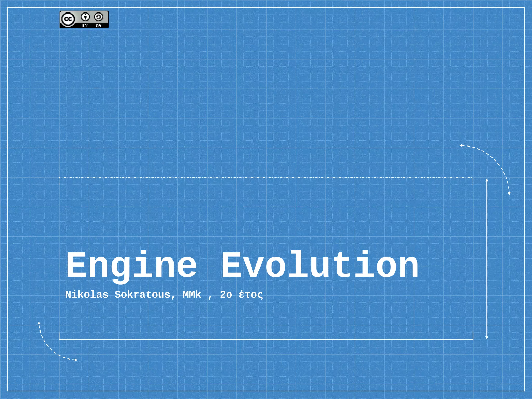Click the word Evolution in the title
The image size is (532, 399).
tap(320, 265)
